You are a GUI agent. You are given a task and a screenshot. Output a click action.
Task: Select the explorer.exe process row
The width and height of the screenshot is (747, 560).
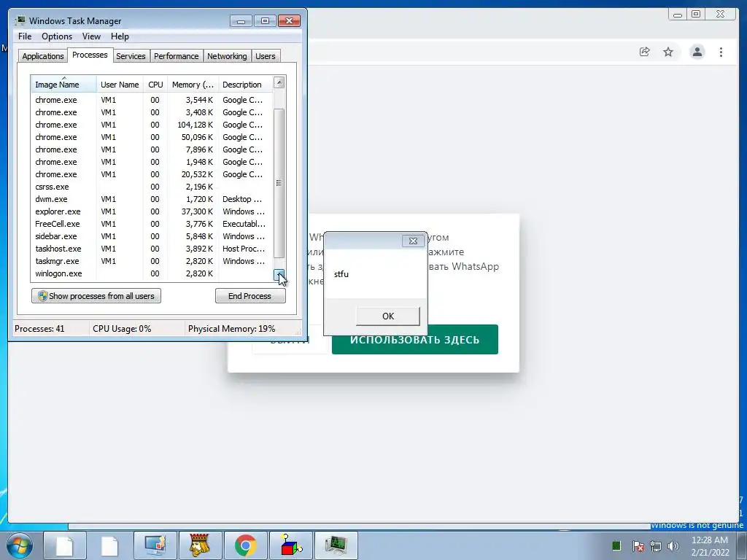(152, 211)
